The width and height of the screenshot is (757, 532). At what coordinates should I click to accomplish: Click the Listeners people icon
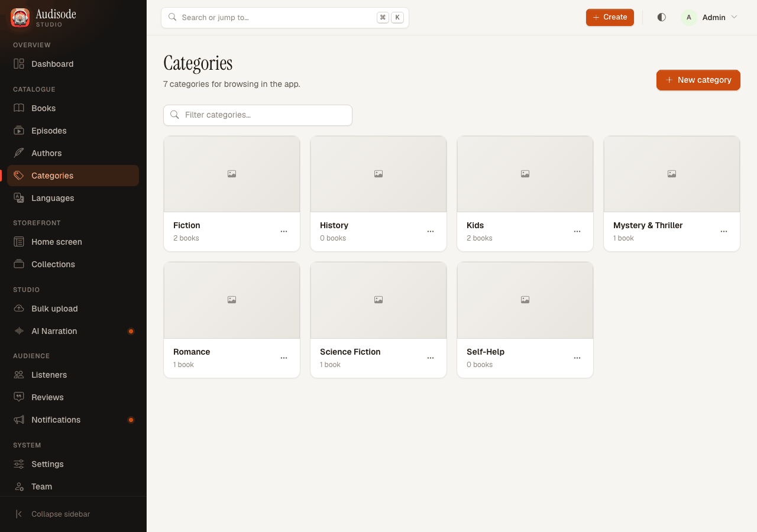[19, 375]
